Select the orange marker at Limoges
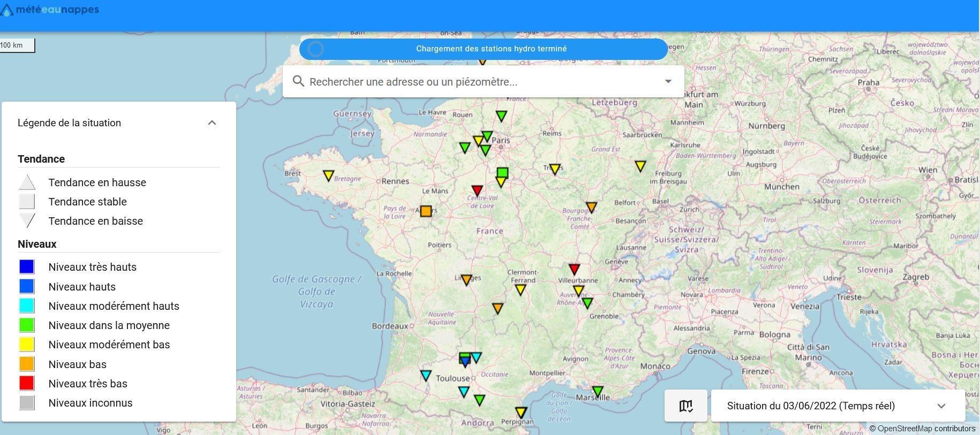This screenshot has width=980, height=435. click(x=466, y=280)
